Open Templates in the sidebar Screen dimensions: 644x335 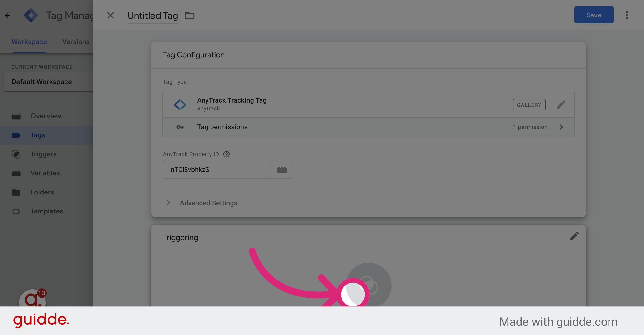(47, 211)
